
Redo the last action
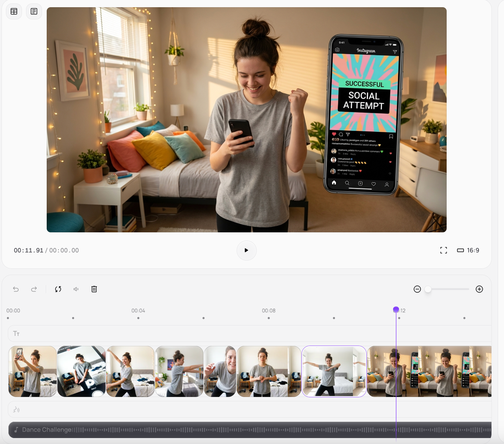click(34, 289)
